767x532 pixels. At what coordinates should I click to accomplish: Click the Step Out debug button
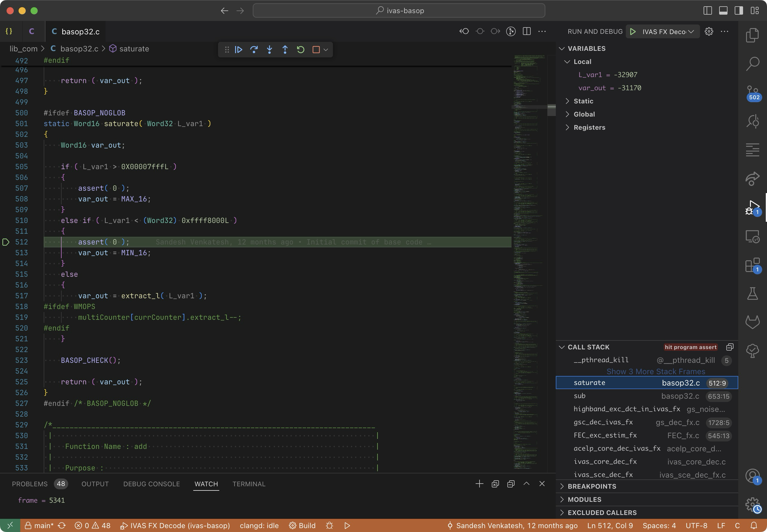285,50
